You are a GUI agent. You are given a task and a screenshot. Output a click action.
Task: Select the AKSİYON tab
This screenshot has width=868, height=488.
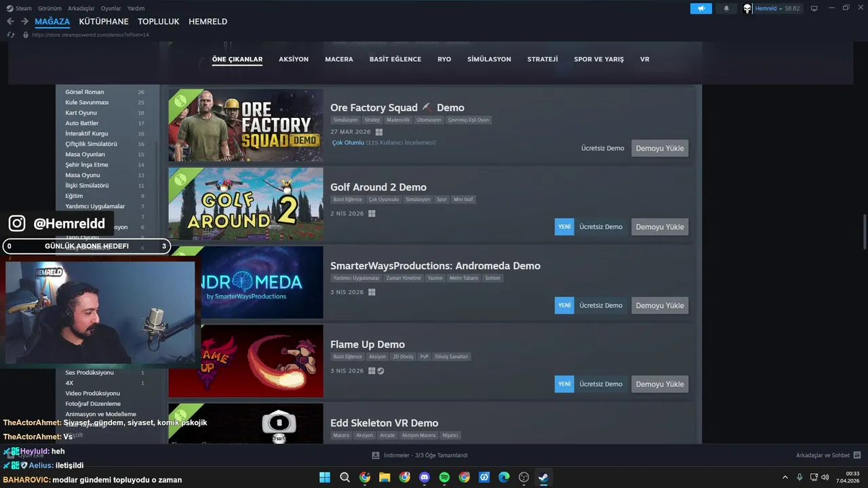coord(294,60)
